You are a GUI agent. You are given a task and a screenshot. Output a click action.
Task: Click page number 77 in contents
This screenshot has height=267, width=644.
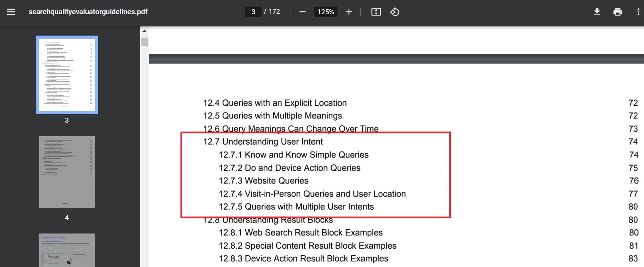point(633,194)
